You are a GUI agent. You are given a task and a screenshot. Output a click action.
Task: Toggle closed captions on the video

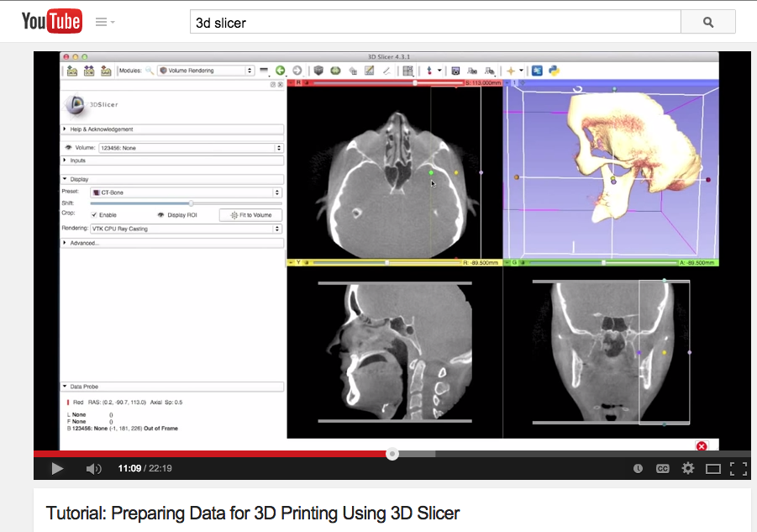(x=663, y=468)
